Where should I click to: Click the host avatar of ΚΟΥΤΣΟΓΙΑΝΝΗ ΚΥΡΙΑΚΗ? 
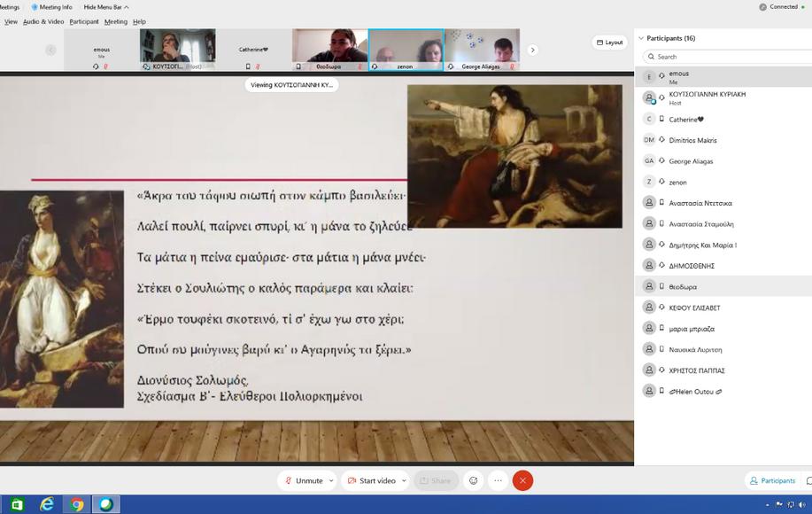coord(649,98)
